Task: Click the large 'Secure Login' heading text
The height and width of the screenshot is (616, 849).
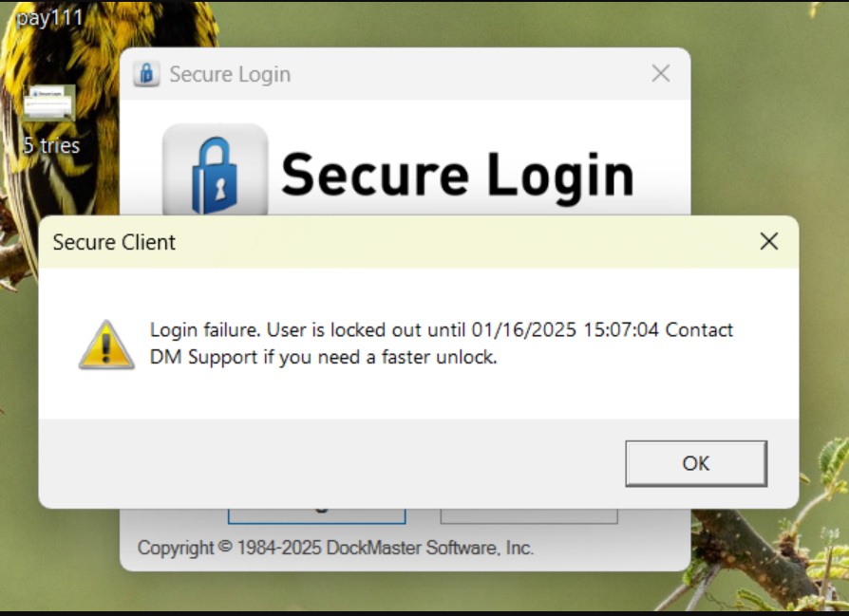Action: (458, 175)
